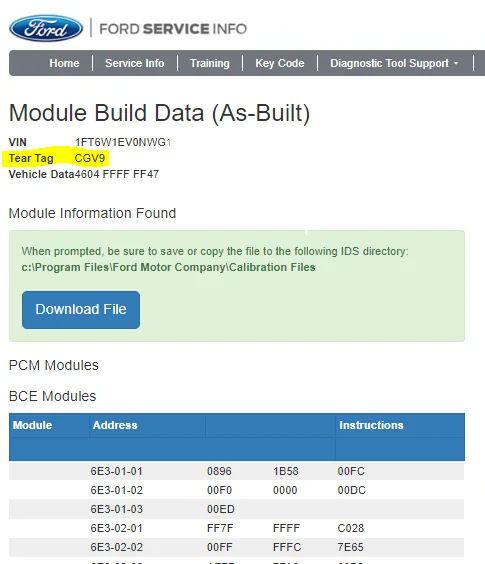The width and height of the screenshot is (485, 564).
Task: Click the 7E65 value in row 6E3-02-02
Action: coord(350,547)
